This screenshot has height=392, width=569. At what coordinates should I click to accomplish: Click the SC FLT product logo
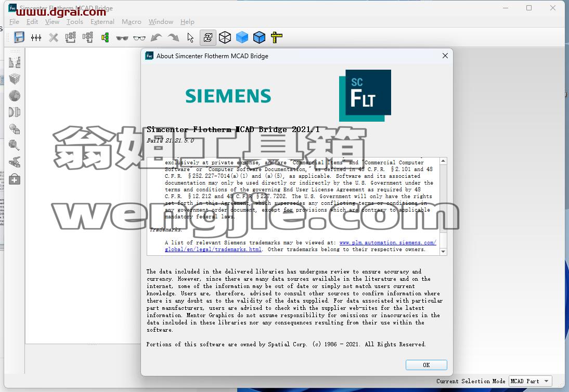[x=365, y=95]
